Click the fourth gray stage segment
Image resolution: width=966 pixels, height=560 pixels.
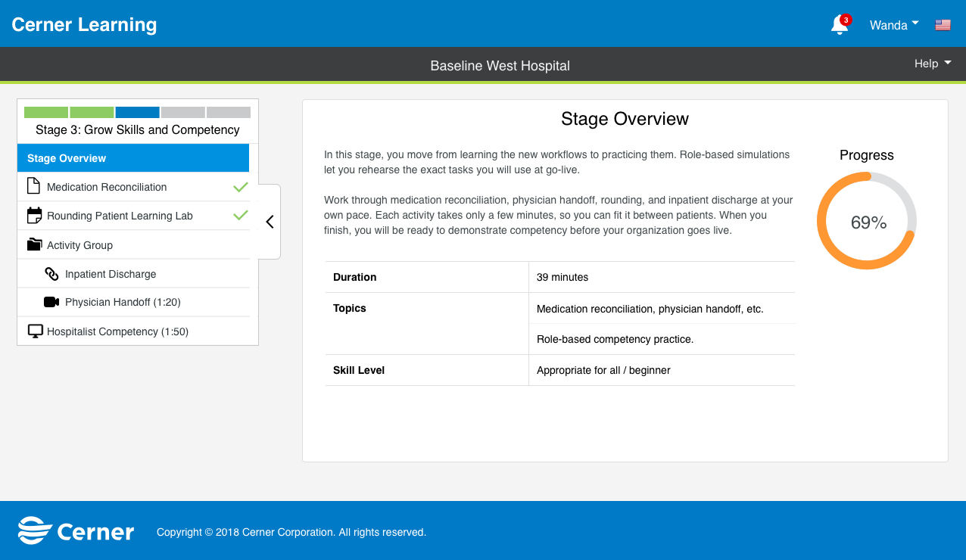[x=183, y=112]
